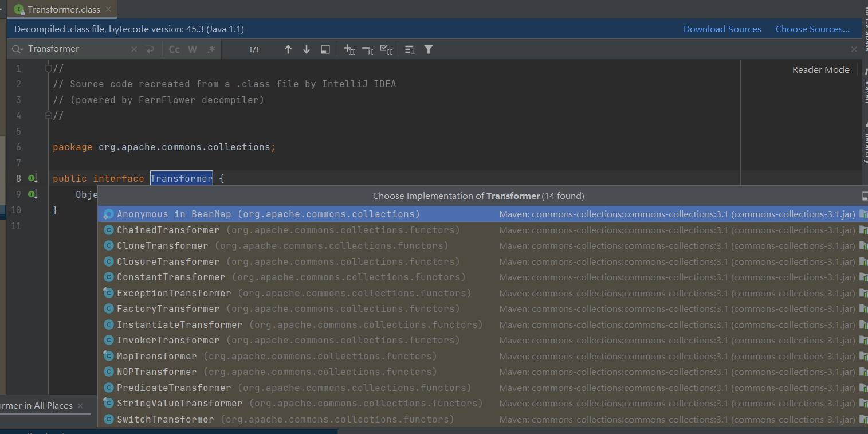Open find results in tool window icon

325,50
